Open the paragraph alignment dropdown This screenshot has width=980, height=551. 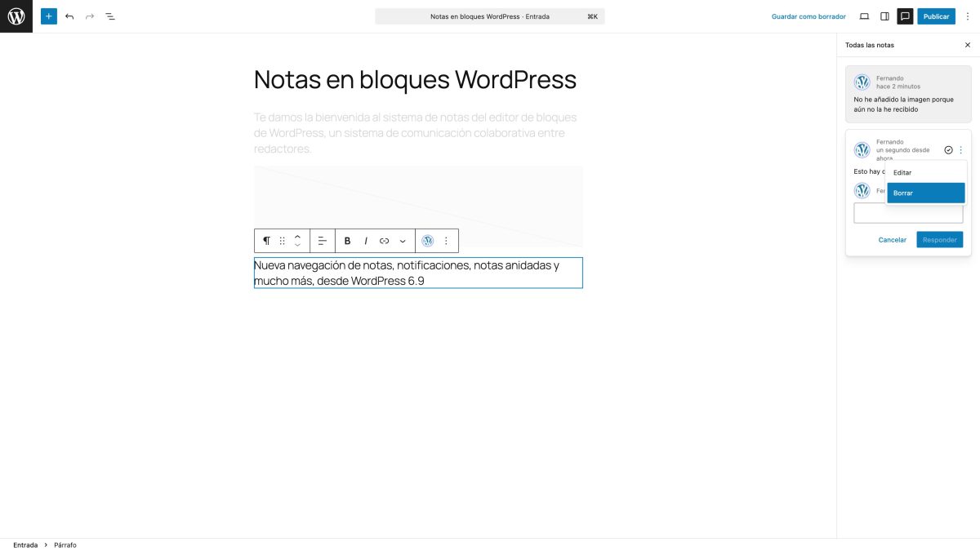(x=322, y=241)
